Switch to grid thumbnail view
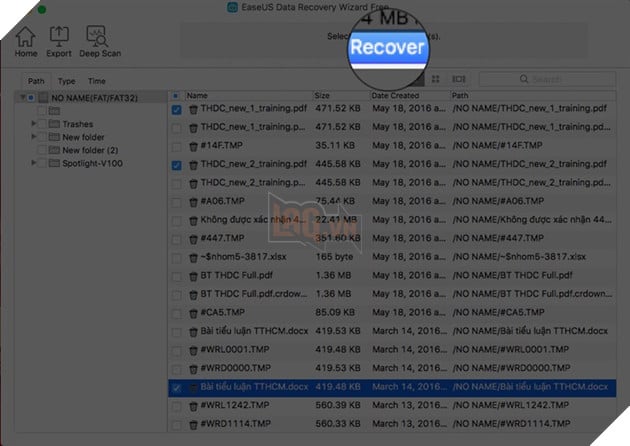 click(436, 79)
